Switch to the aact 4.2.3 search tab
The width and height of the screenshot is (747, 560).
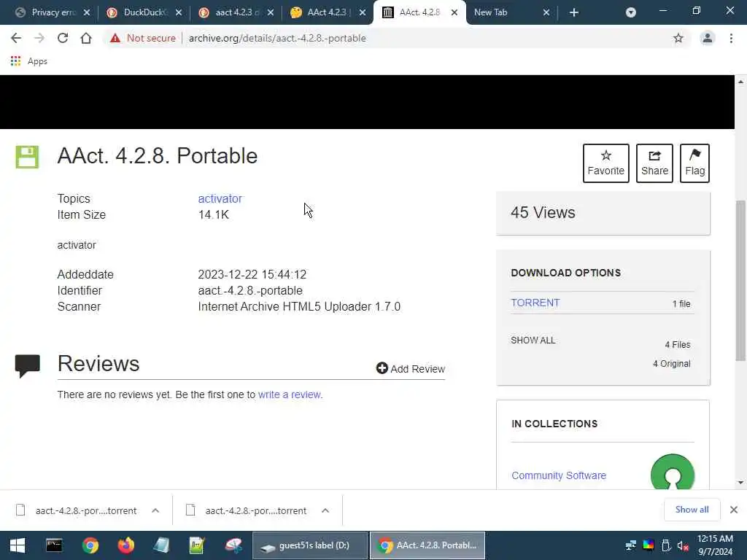tap(236, 12)
